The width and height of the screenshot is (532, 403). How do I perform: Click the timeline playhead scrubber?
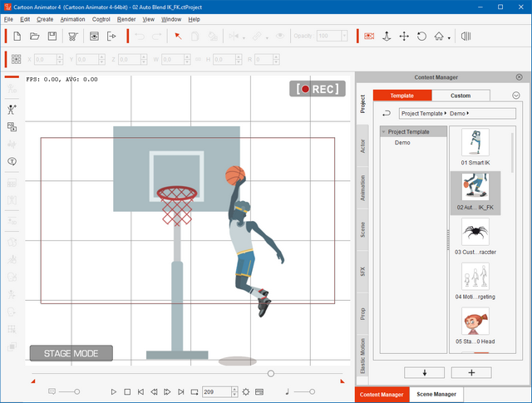[x=271, y=374]
